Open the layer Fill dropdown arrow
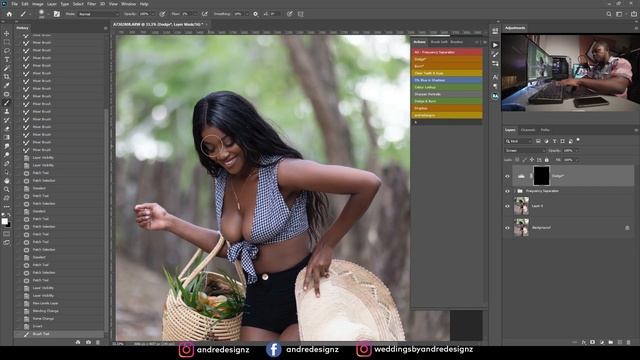This screenshot has width=640, height=360. (575, 160)
